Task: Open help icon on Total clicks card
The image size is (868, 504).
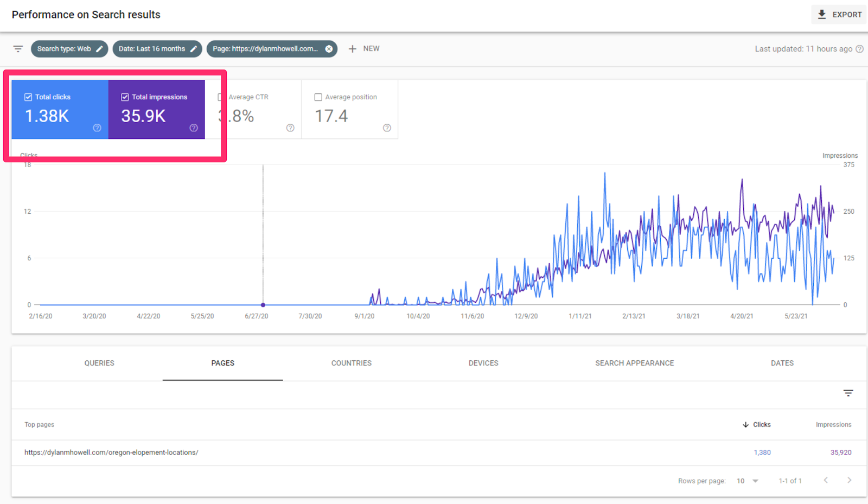Action: coord(97,128)
